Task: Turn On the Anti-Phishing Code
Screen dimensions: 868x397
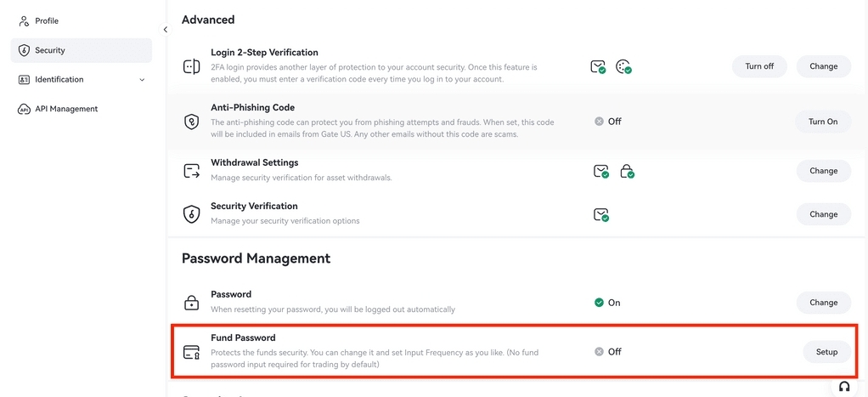Action: pos(823,122)
